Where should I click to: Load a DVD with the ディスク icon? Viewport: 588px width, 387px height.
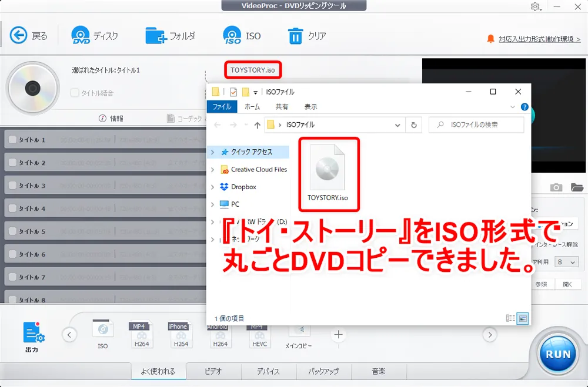pos(80,35)
